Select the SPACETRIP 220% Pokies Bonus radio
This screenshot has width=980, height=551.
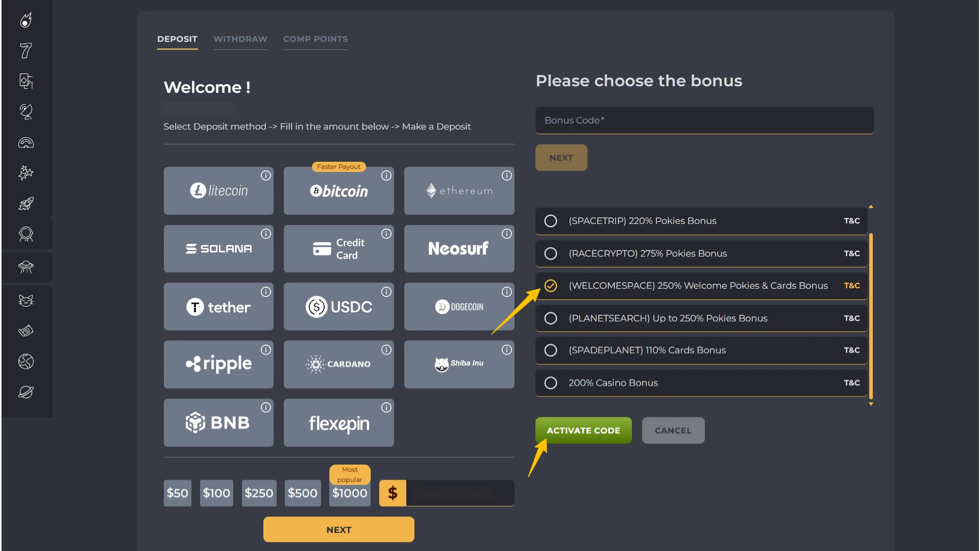coord(550,221)
